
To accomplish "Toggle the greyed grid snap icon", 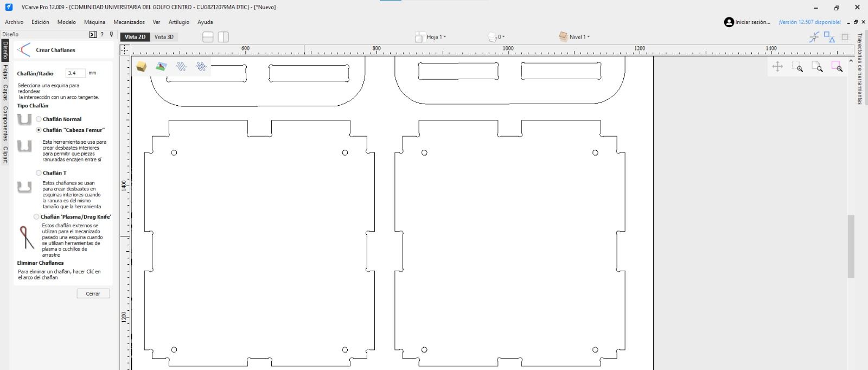I will point(845,37).
